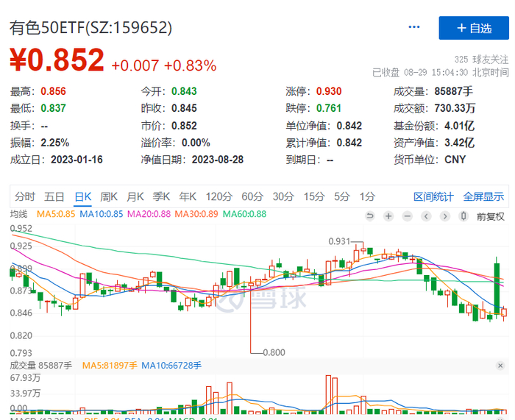Switch to 五日 chart tab
The height and width of the screenshot is (420, 515).
click(54, 196)
